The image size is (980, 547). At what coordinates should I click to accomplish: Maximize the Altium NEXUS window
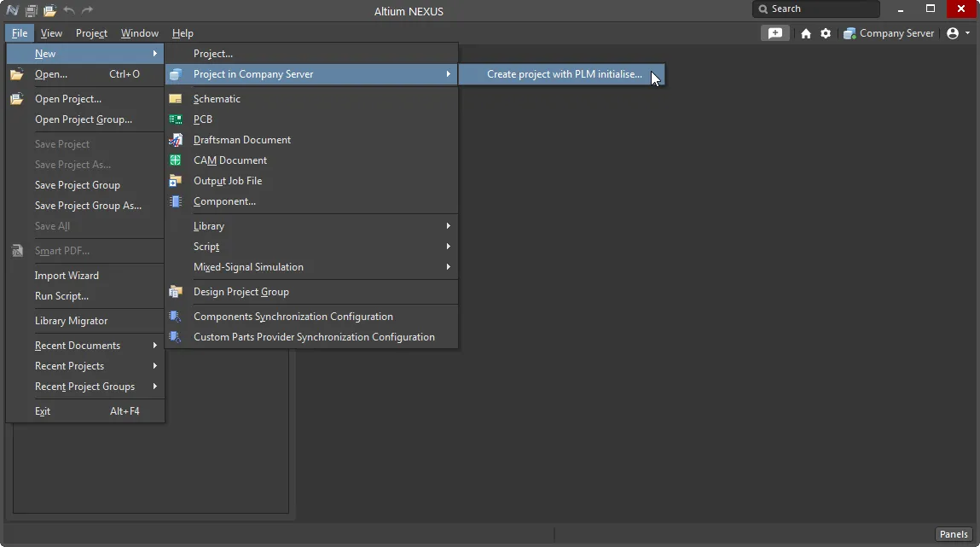coord(931,9)
